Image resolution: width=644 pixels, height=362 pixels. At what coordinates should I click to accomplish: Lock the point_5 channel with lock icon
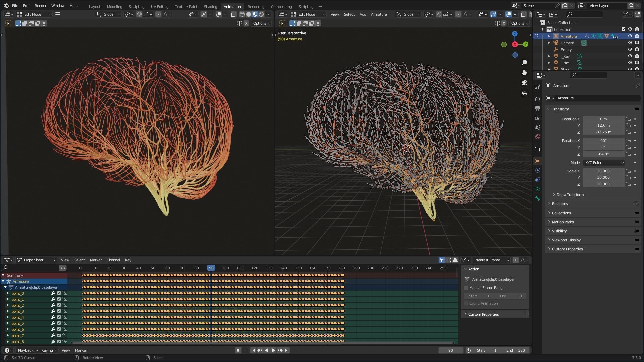pyautogui.click(x=65, y=323)
